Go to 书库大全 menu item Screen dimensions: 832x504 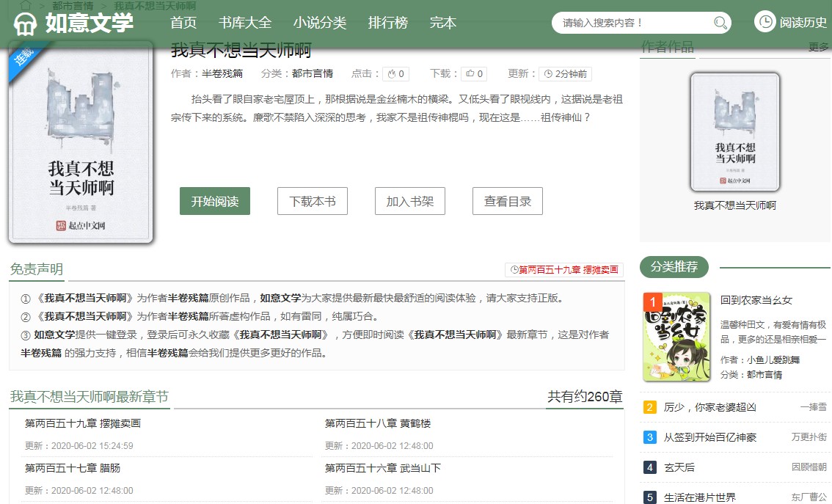[x=245, y=23]
